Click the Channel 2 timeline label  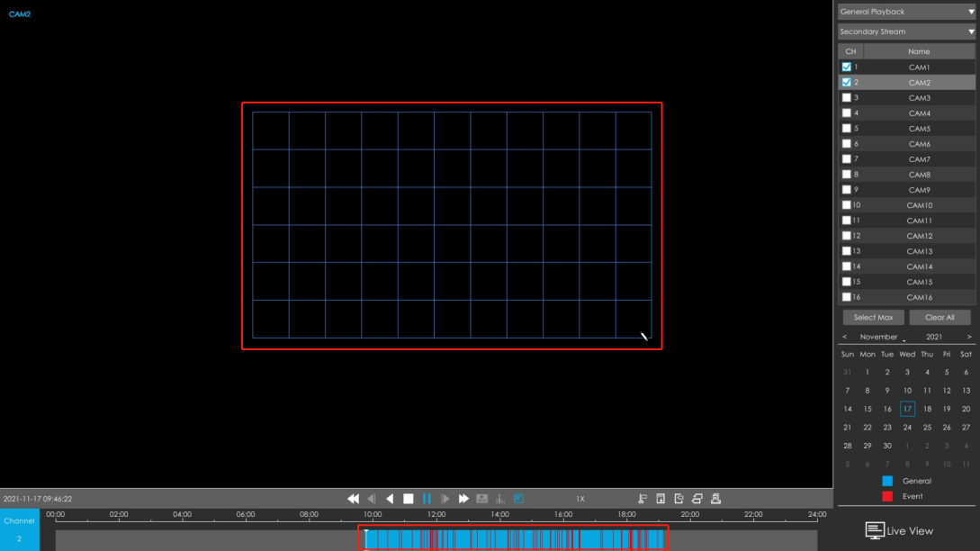(20, 529)
